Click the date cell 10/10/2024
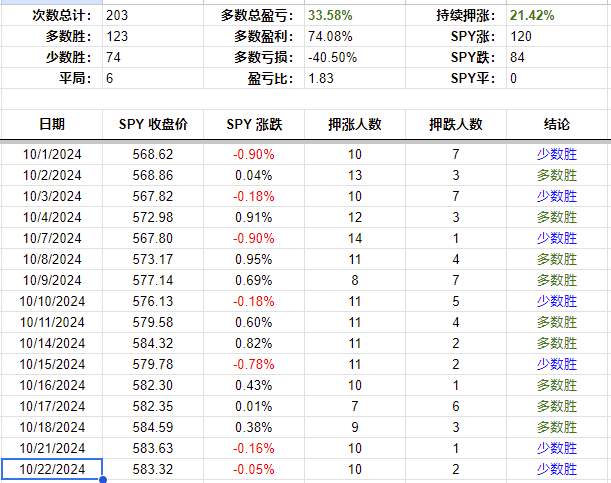The width and height of the screenshot is (611, 483). (52, 301)
